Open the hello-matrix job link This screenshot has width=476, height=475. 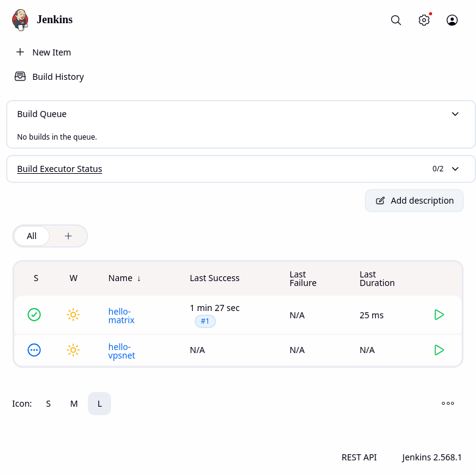coord(121,316)
